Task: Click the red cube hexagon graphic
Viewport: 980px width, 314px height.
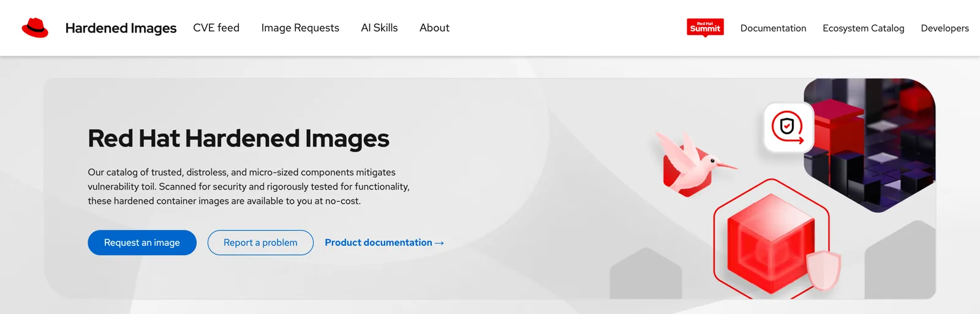Action: [772, 239]
